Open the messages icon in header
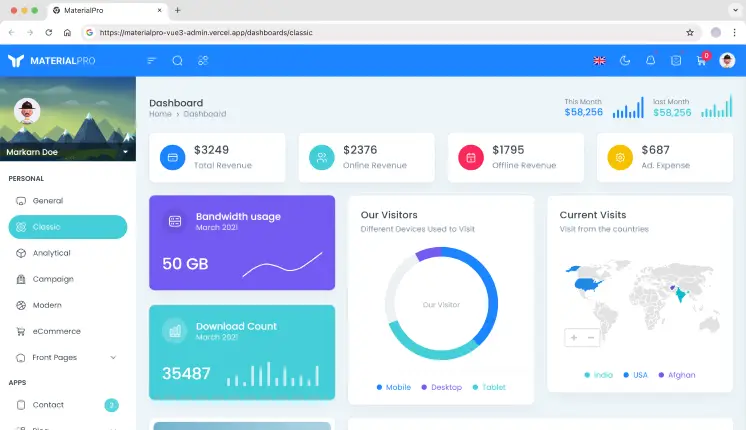746x430 pixels. point(676,60)
